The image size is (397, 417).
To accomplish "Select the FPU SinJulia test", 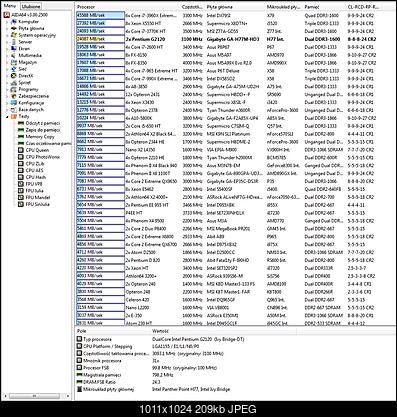I will pos(37,204).
